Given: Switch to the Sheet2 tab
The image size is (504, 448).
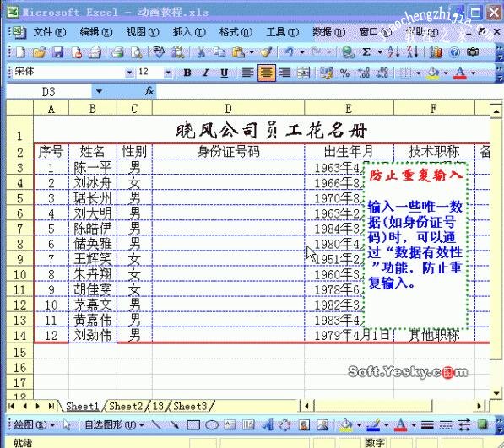Looking at the screenshot, I should 126,406.
